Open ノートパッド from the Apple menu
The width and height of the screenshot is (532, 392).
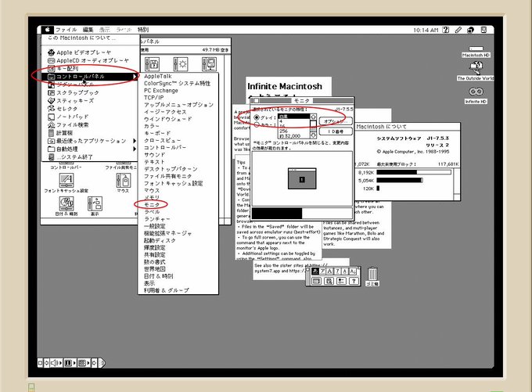(x=90, y=117)
